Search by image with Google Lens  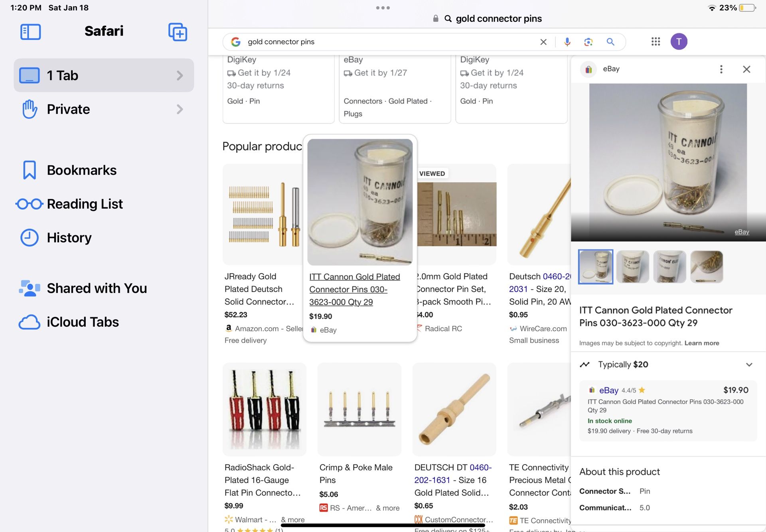click(588, 42)
